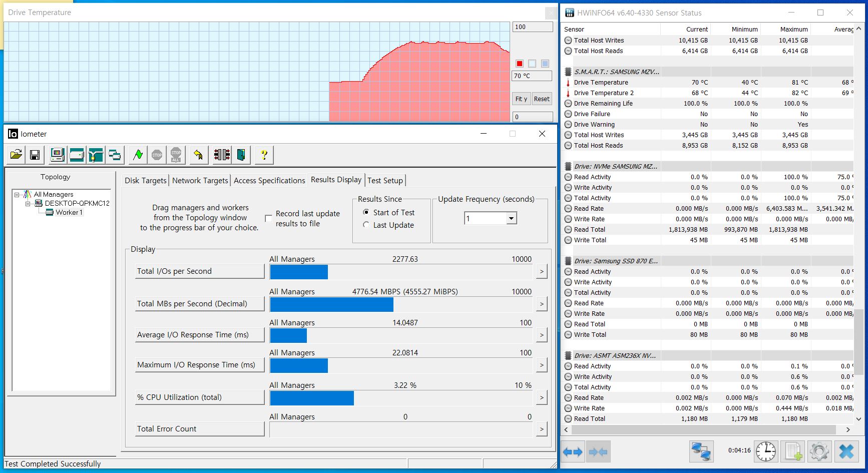Click Average I/O Response Time (ms) button
The image size is (868, 473).
pyautogui.click(x=200, y=335)
